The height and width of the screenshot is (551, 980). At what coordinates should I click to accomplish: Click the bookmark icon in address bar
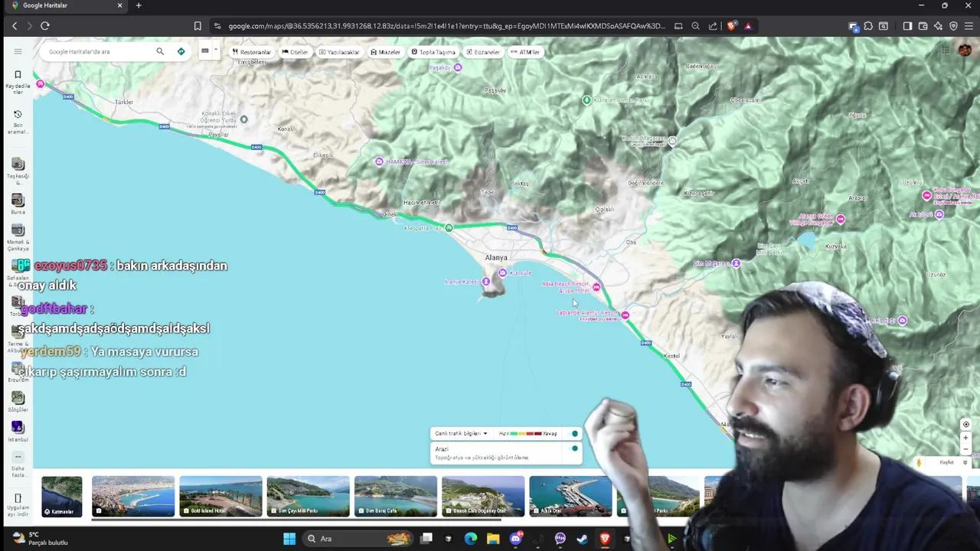click(198, 25)
